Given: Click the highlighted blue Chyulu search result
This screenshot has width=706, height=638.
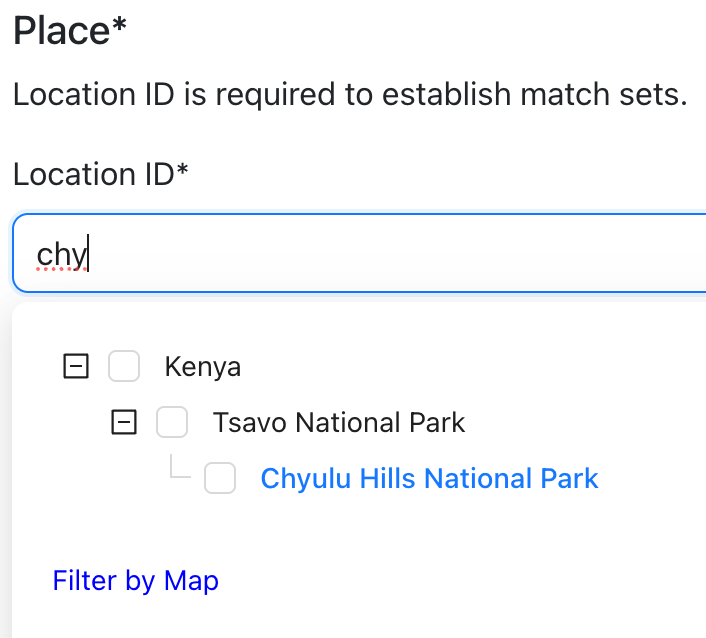Looking at the screenshot, I should (x=429, y=478).
